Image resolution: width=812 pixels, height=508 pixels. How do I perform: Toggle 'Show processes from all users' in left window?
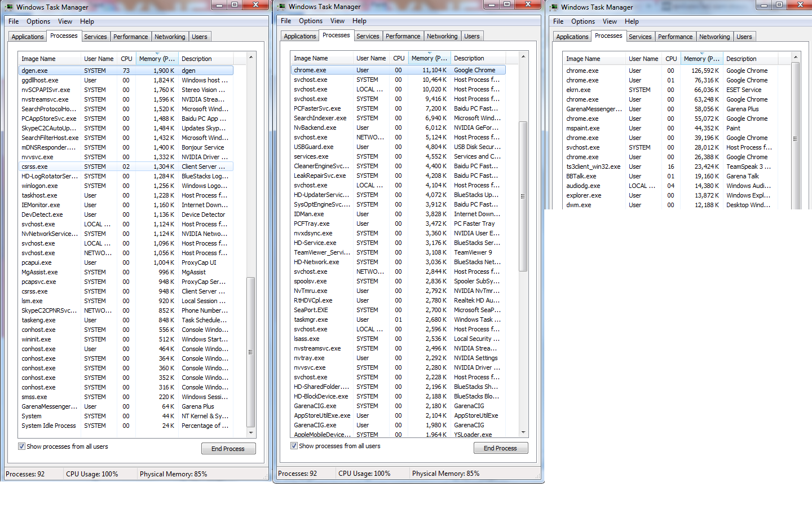pos(21,446)
